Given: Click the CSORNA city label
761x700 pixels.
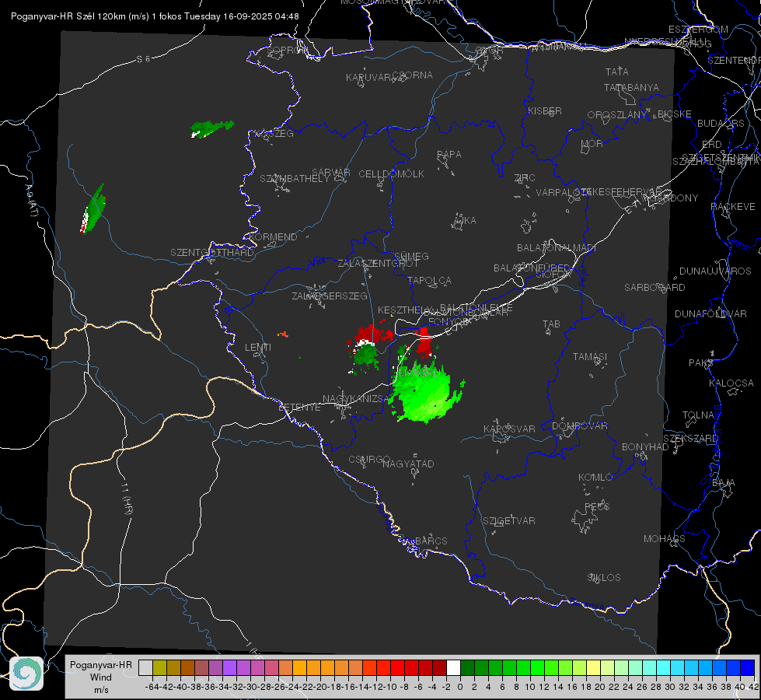Looking at the screenshot, I should pos(413,75).
